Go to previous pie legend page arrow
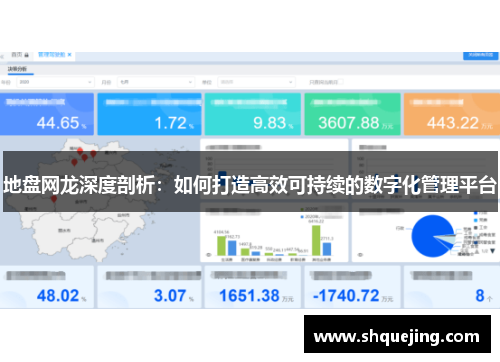The width and height of the screenshot is (500, 362). pyautogui.click(x=477, y=251)
